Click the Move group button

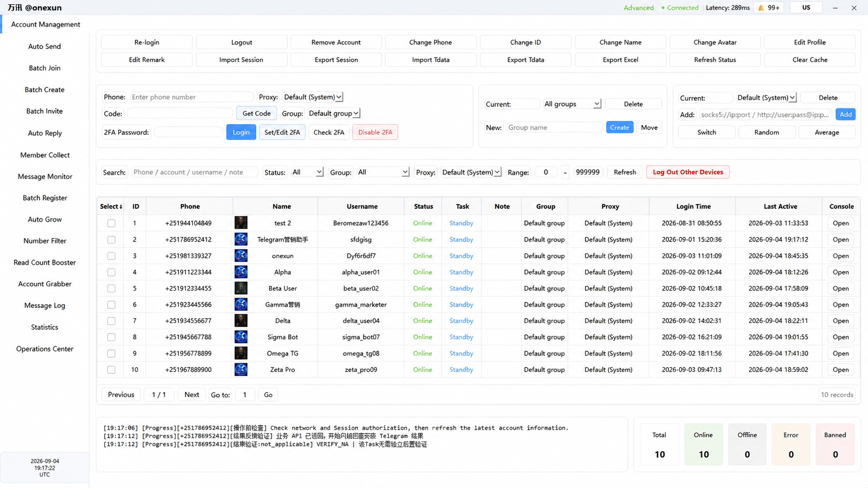tap(649, 127)
